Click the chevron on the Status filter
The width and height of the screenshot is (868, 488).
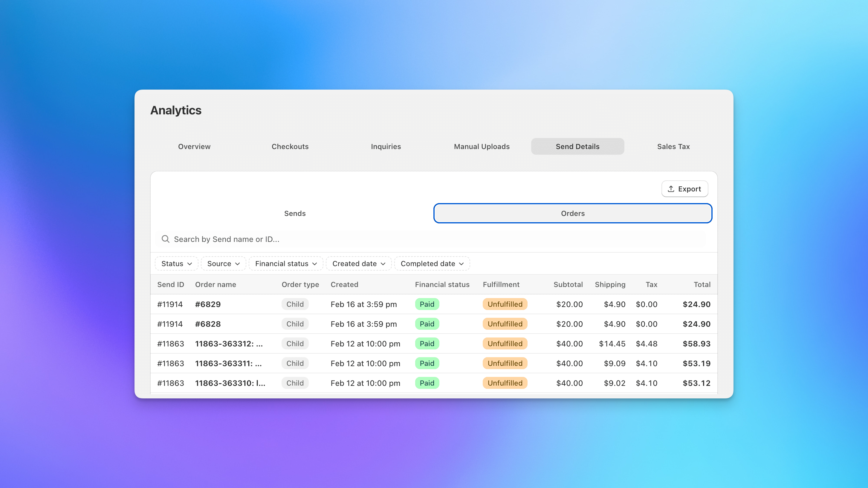(190, 264)
